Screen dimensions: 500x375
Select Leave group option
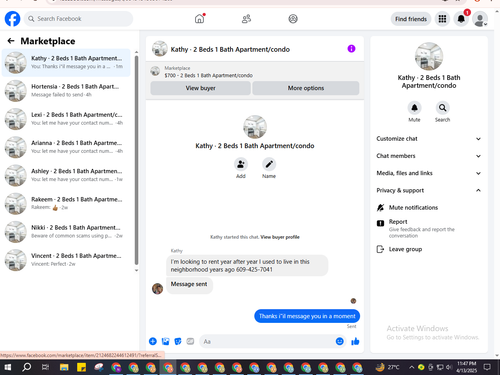coord(429,249)
